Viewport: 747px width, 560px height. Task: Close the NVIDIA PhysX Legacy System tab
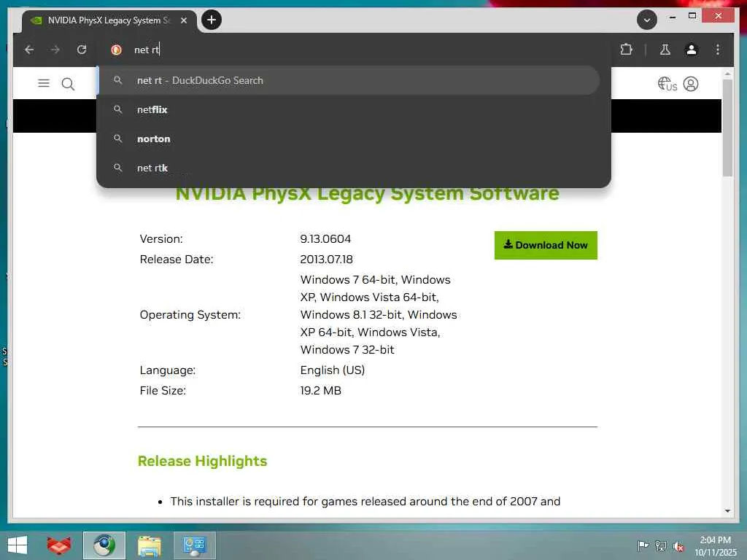(x=183, y=20)
